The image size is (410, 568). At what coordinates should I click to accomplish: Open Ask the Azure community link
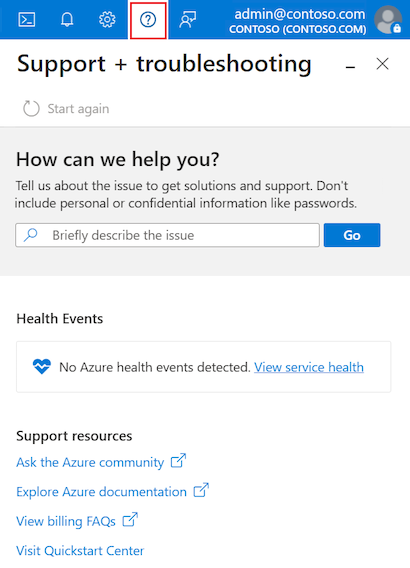(x=90, y=462)
